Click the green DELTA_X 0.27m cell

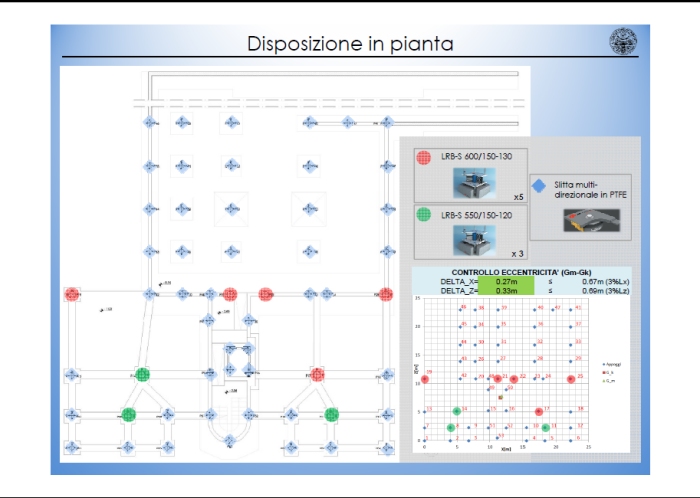click(506, 282)
